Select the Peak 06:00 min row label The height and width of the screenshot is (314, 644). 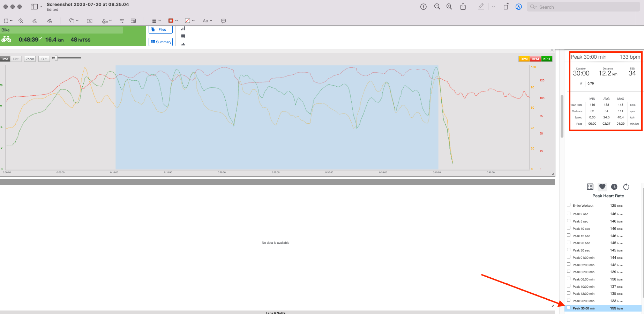click(583, 279)
